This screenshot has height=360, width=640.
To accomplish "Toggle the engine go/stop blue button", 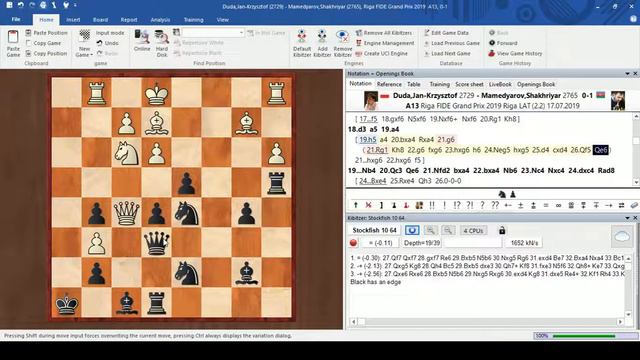I will [x=412, y=230].
